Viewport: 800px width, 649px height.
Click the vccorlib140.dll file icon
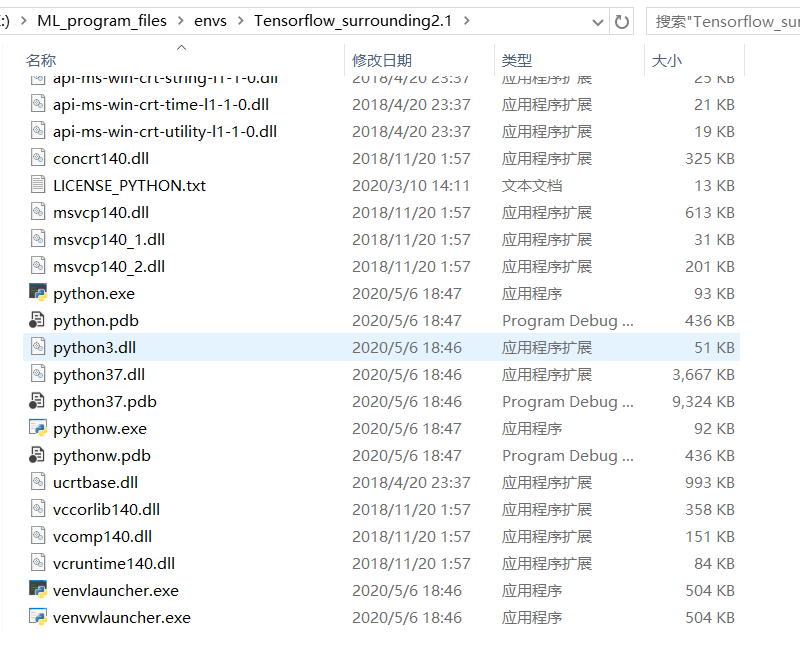(38, 509)
